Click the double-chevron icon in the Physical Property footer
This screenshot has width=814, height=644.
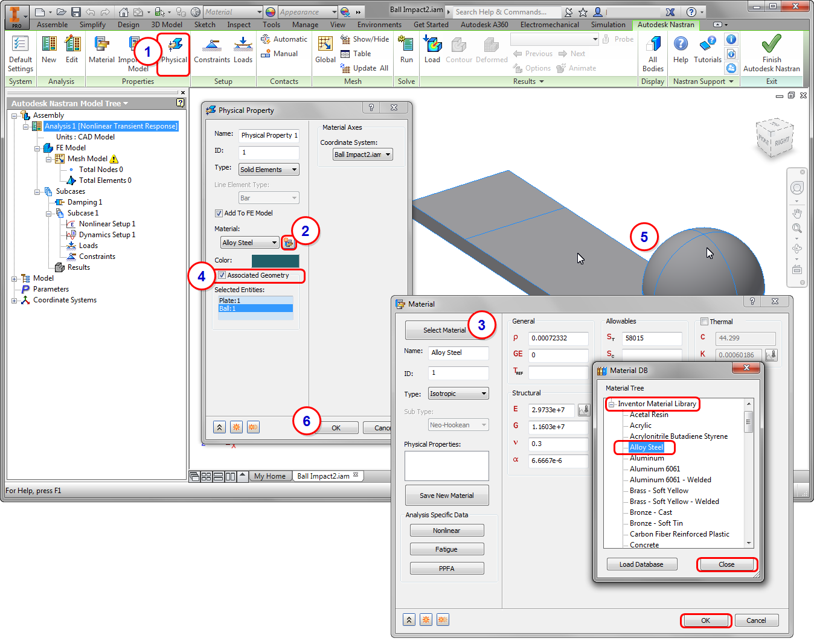coord(220,427)
